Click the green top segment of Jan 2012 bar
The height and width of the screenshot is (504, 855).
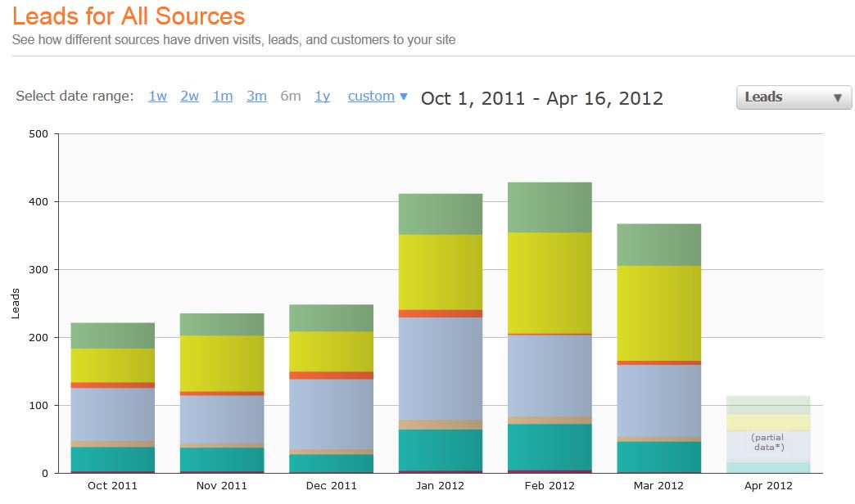pyautogui.click(x=440, y=214)
